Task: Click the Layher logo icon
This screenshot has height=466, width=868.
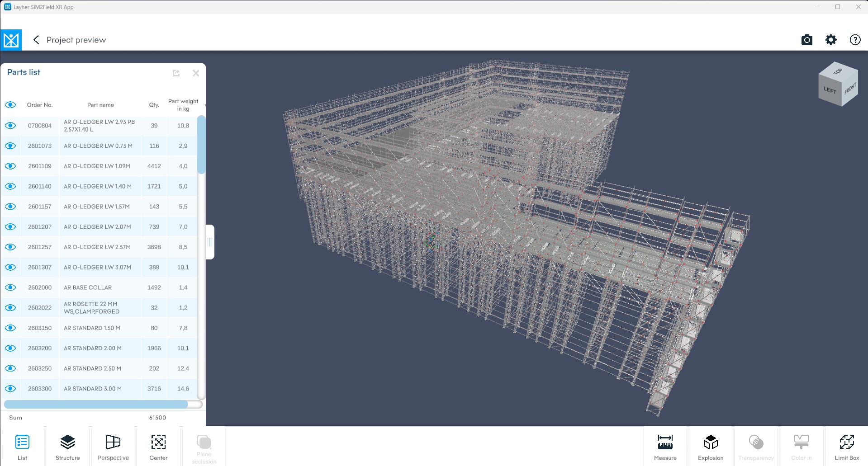Action: tap(11, 40)
